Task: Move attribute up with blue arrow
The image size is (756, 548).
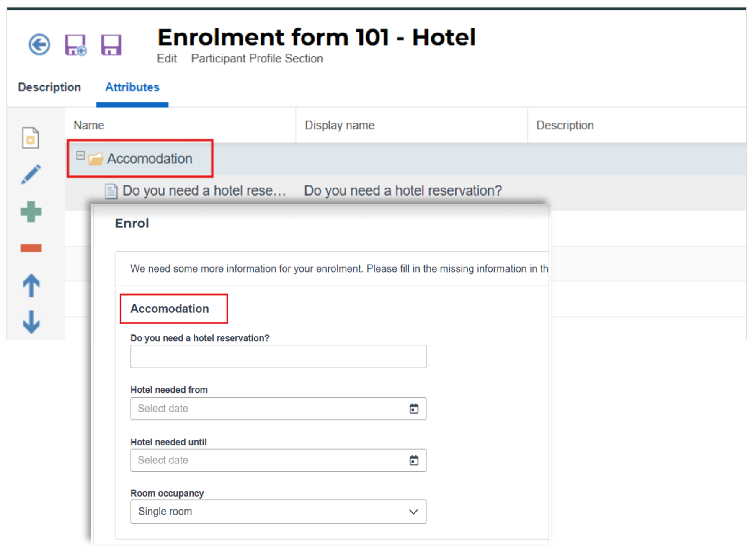Action: (x=31, y=285)
